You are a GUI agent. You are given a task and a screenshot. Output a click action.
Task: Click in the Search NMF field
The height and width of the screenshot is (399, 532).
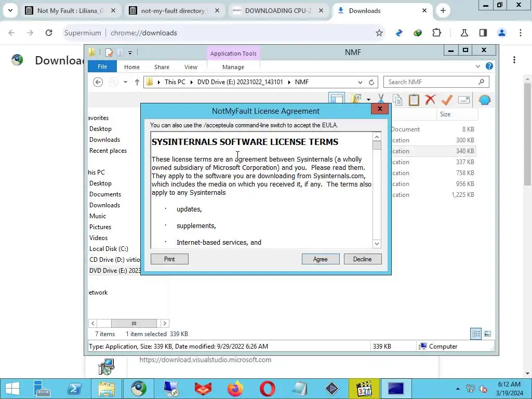436,82
